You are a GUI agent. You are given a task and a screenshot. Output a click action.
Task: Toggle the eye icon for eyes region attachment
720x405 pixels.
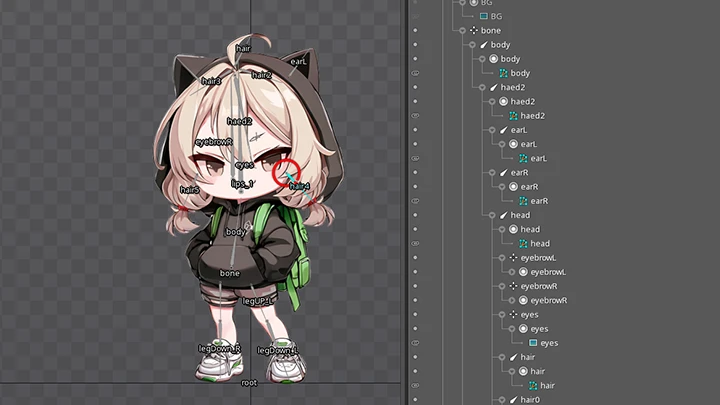[415, 343]
